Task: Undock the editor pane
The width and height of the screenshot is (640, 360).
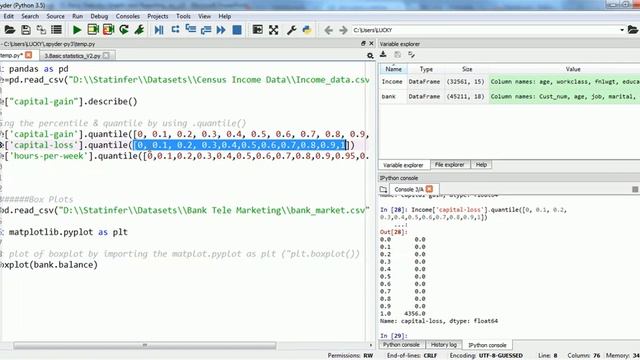Action: pos(363,43)
